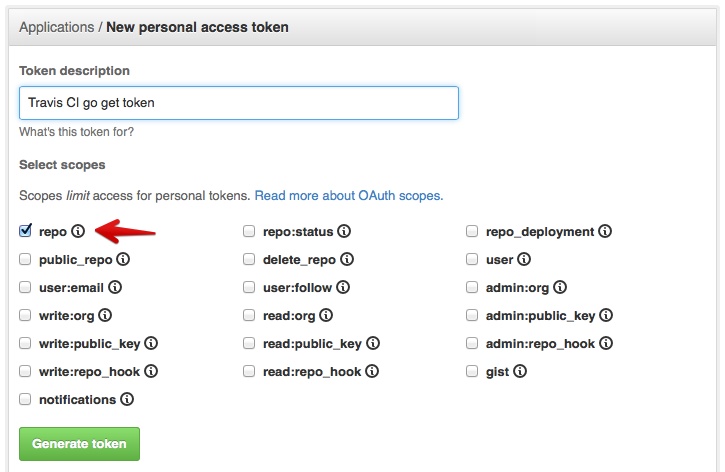
Task: Show info for read:public_key scope
Action: pos(371,344)
